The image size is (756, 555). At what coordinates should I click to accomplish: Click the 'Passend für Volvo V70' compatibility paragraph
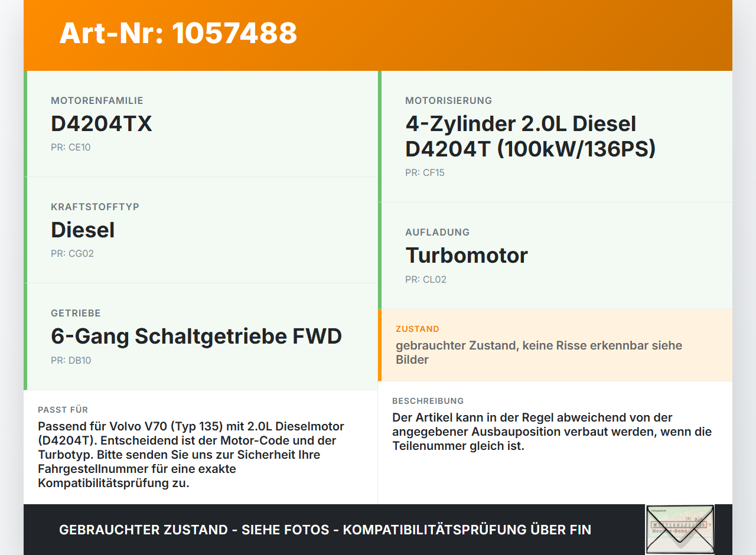pos(191,455)
